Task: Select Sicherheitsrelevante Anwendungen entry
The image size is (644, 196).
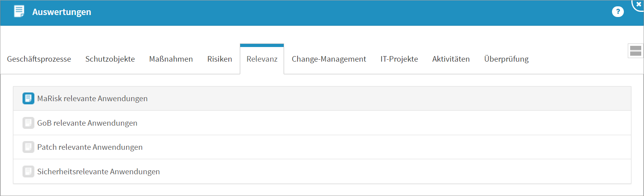Action: [x=98, y=171]
